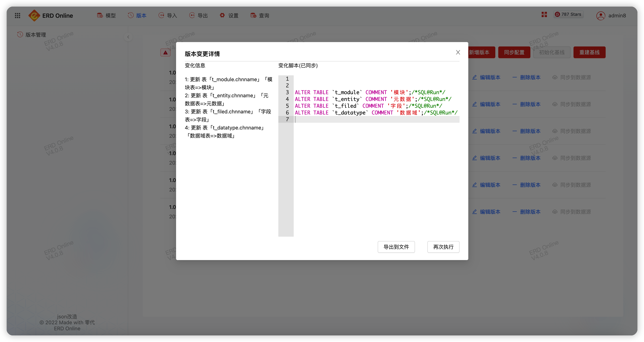Open the admin8 account name
The height and width of the screenshot is (342, 644).
(x=617, y=16)
